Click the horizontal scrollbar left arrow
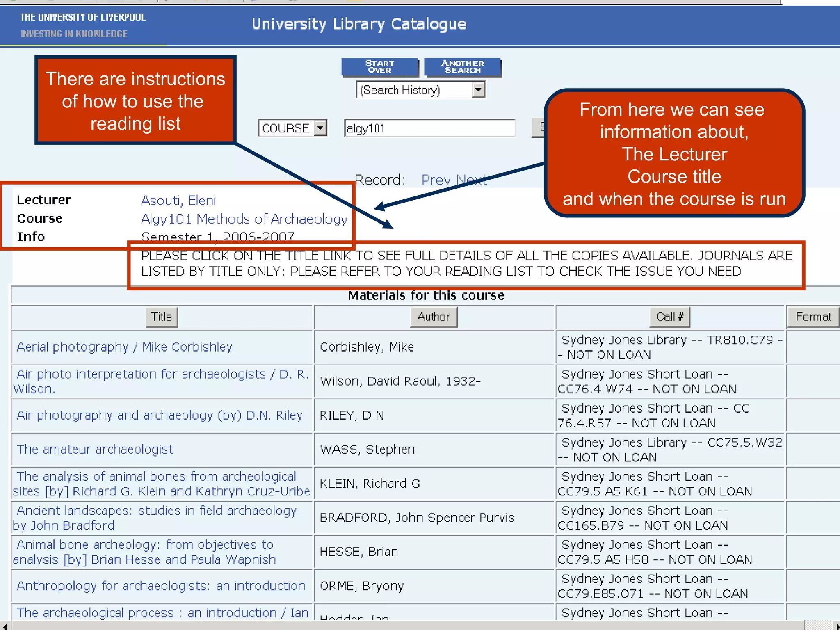The height and width of the screenshot is (630, 840). point(5,626)
